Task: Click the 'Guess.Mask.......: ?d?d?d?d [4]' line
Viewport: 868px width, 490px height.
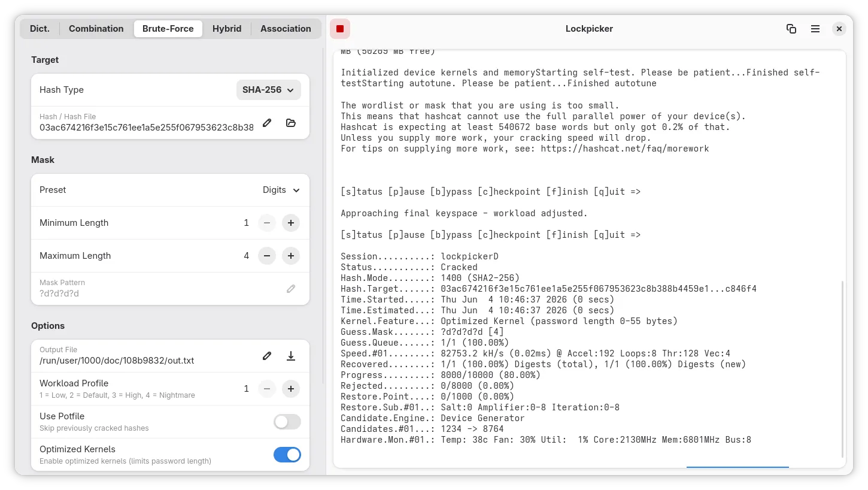Action: [422, 332]
